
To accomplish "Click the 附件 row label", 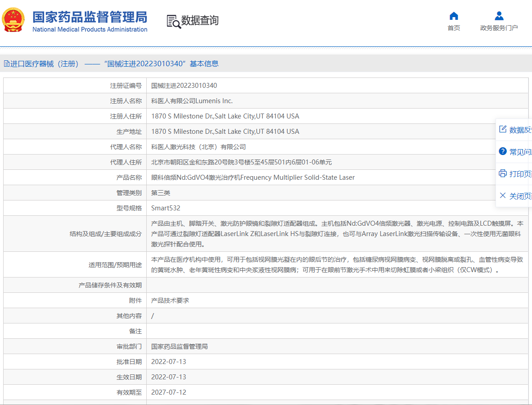I will [x=135, y=300].
